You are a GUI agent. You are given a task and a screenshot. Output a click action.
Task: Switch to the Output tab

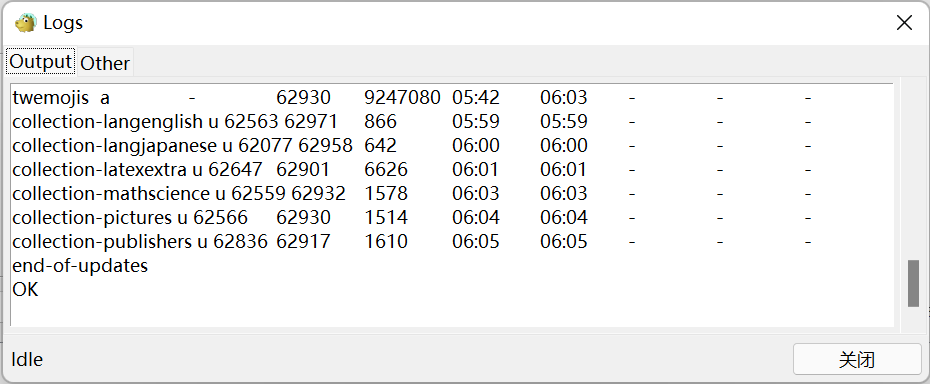point(41,62)
